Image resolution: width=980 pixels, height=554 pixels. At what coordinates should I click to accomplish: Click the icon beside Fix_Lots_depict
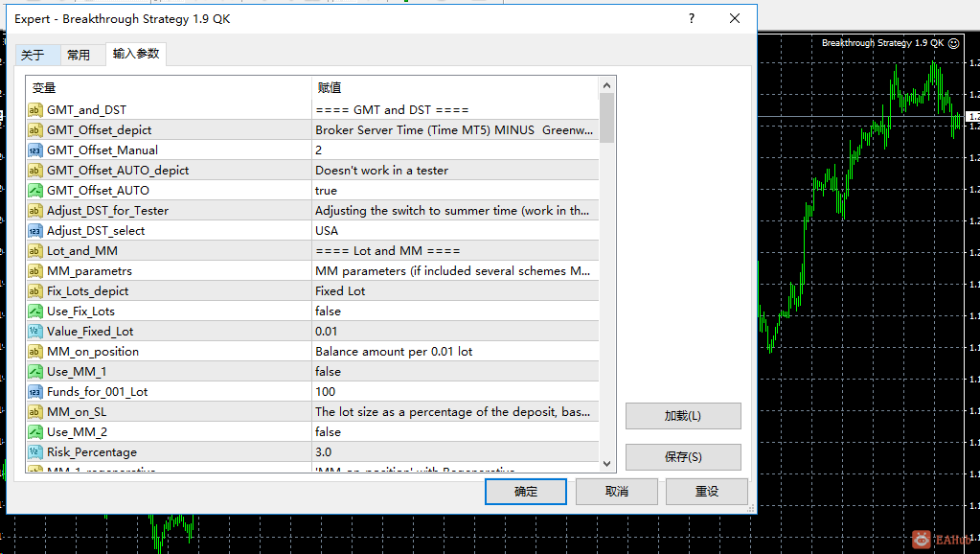(35, 290)
